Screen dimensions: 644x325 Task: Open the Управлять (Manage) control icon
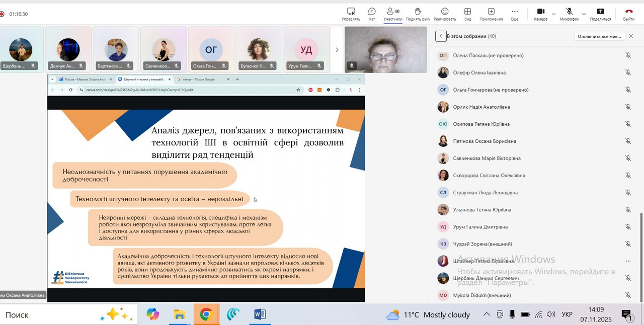pyautogui.click(x=351, y=12)
